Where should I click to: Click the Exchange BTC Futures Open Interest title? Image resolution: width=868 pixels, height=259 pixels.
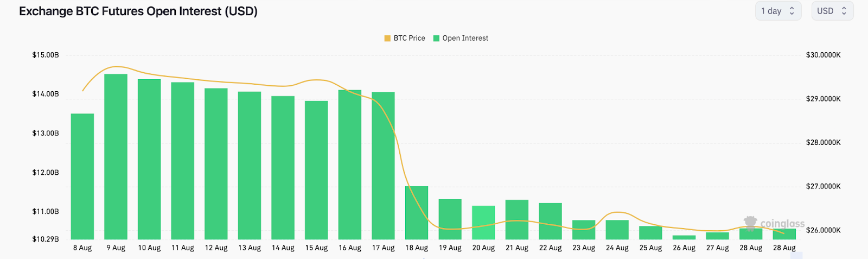coord(138,11)
